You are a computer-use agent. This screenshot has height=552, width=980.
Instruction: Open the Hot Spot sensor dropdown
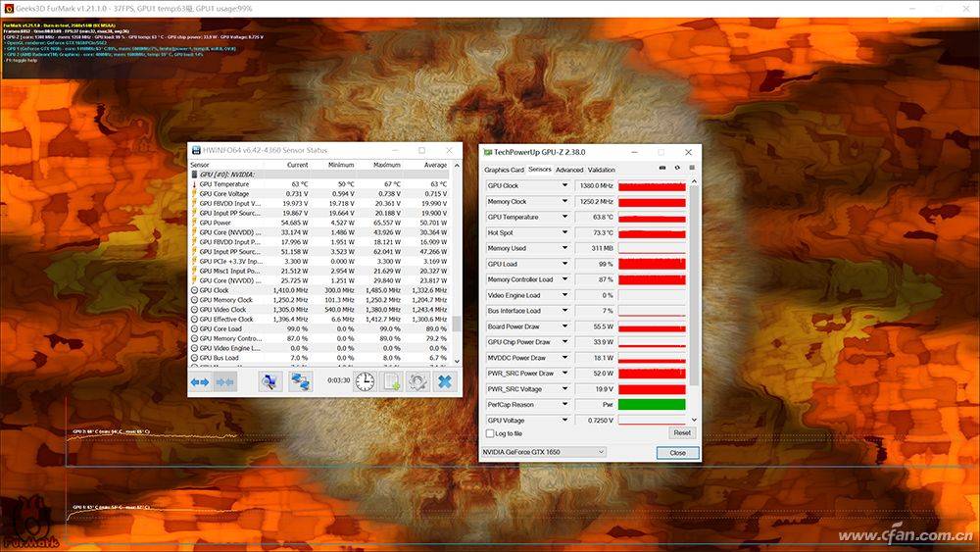coord(564,232)
